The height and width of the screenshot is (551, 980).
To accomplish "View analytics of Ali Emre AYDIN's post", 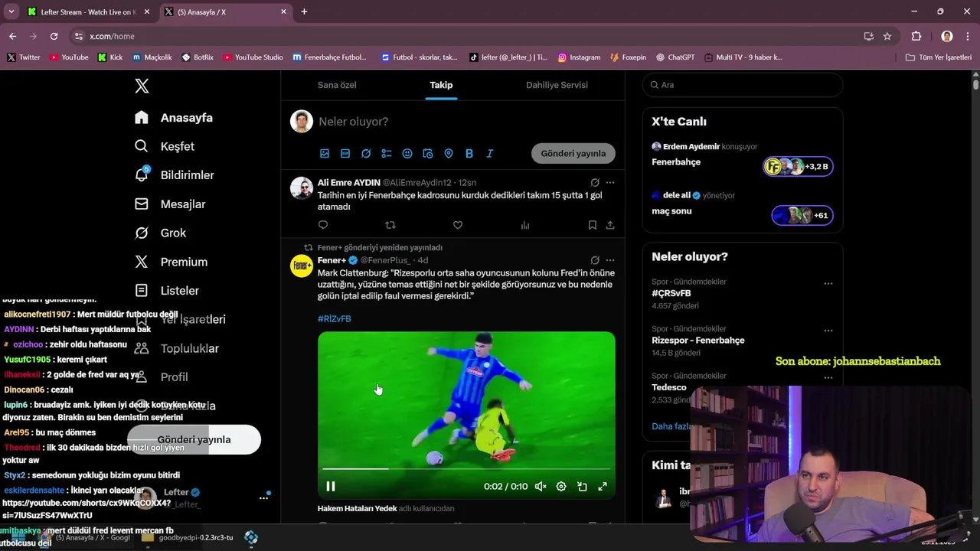I will pos(525,225).
